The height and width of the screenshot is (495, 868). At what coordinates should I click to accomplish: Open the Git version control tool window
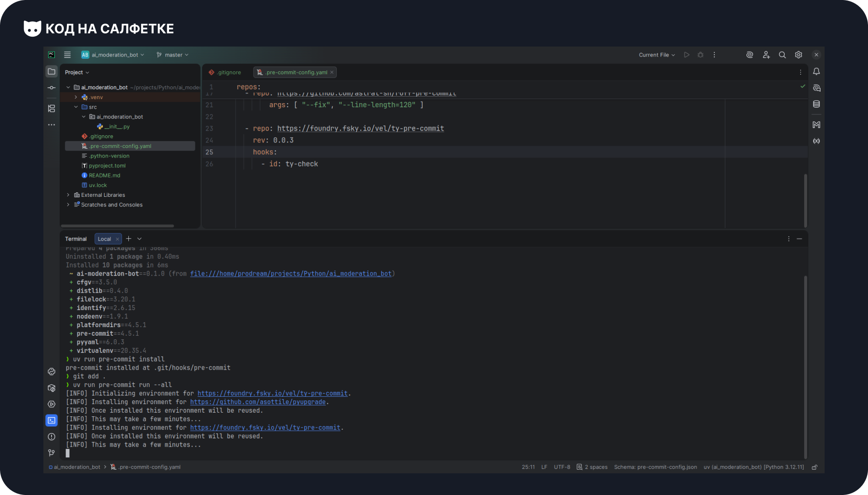52,453
